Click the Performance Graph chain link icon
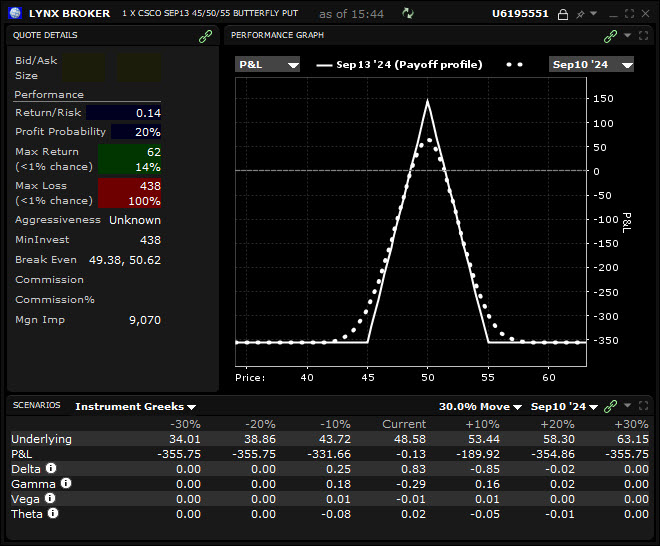 click(610, 36)
